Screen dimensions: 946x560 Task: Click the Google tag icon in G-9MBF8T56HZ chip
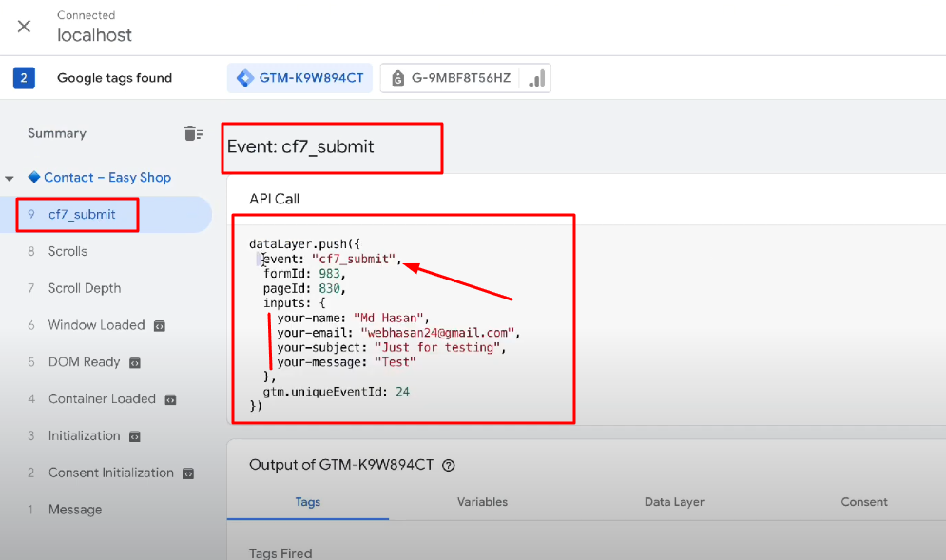coord(397,79)
